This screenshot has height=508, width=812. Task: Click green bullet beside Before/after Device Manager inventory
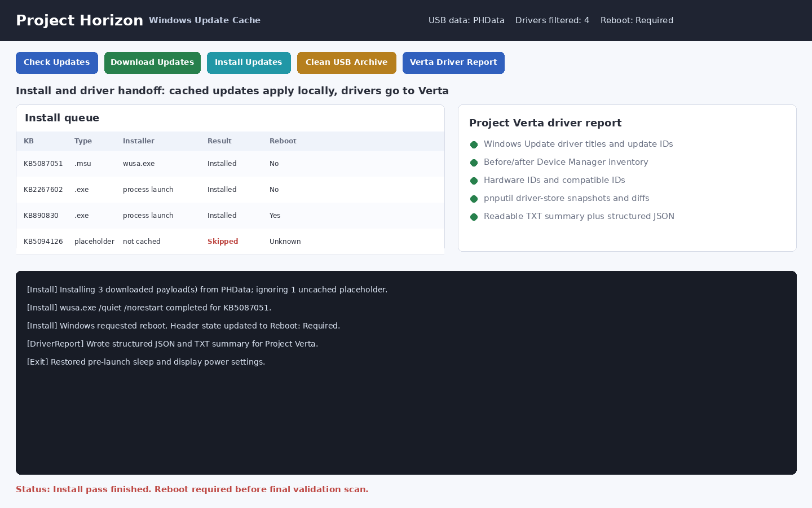[474, 163]
